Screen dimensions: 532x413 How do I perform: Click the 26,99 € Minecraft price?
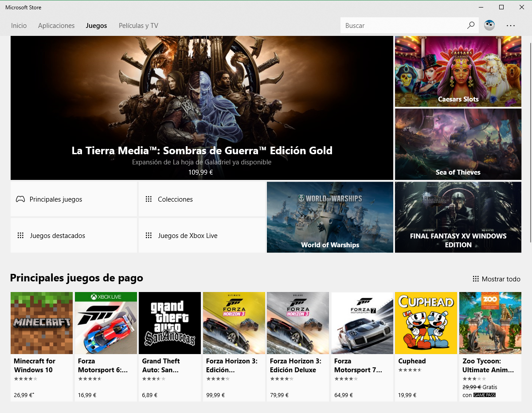point(24,395)
